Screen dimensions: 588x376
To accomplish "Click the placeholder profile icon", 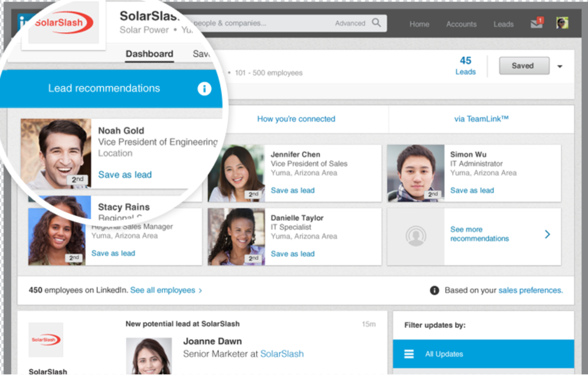I will [415, 236].
